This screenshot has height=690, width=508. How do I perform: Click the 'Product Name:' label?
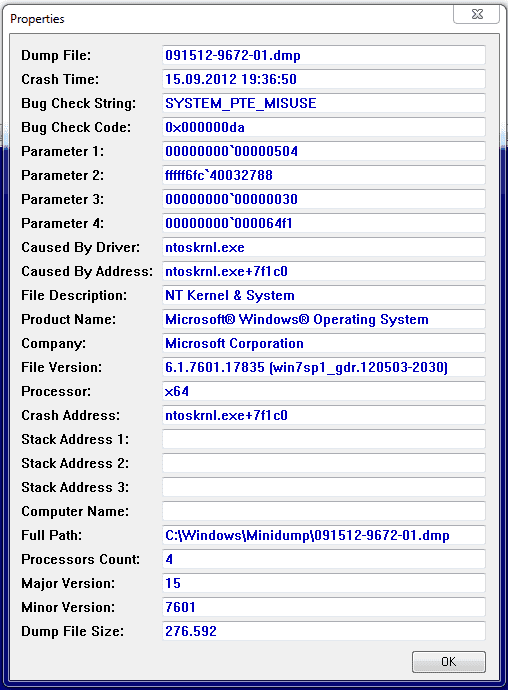(68, 319)
